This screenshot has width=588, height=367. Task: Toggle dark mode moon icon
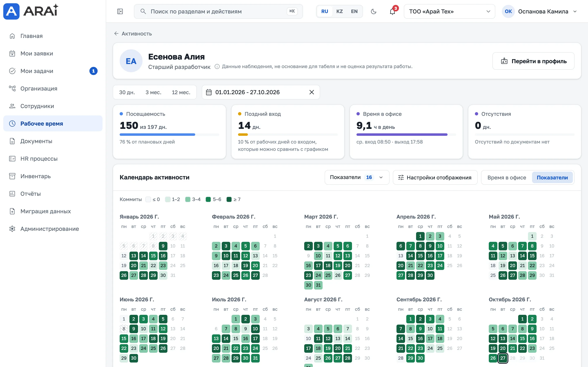pos(373,11)
